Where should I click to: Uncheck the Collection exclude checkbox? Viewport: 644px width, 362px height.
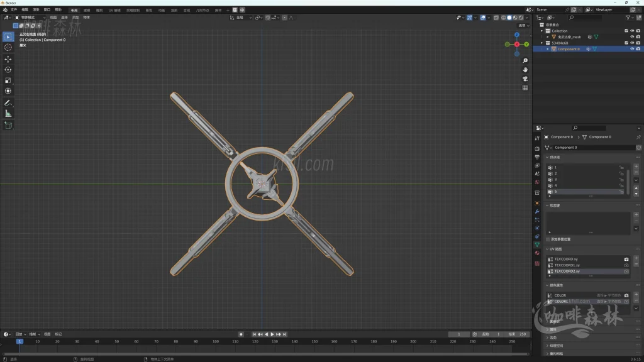tap(626, 31)
